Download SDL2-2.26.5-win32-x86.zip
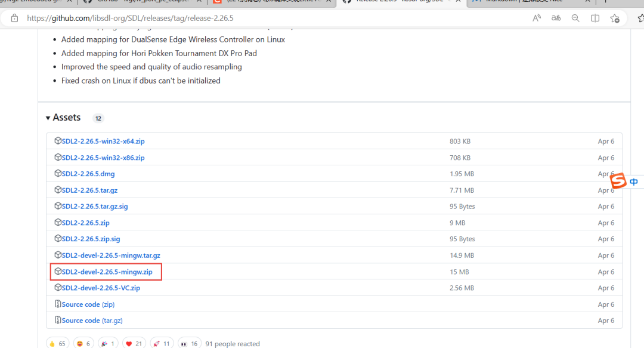This screenshot has height=348, width=644. click(103, 158)
